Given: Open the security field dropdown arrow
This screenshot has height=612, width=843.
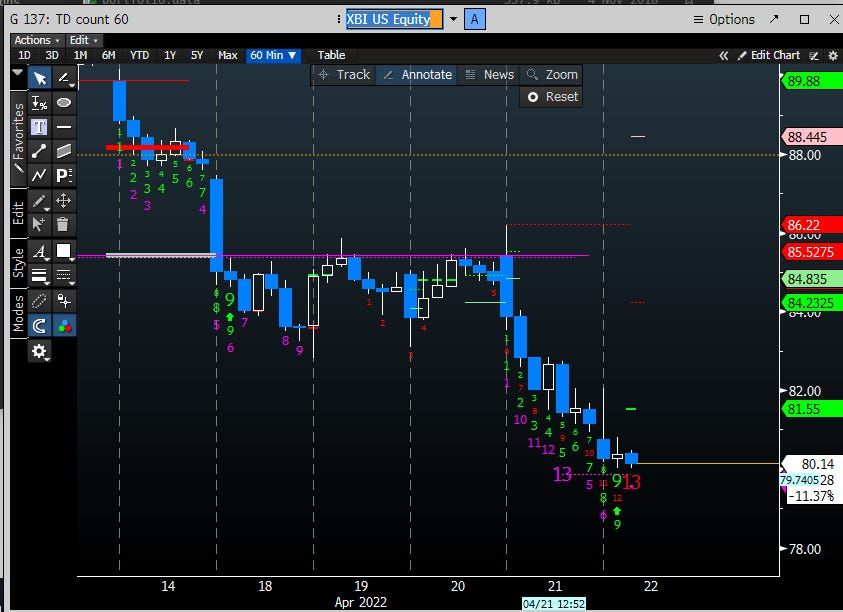Looking at the screenshot, I should (453, 19).
